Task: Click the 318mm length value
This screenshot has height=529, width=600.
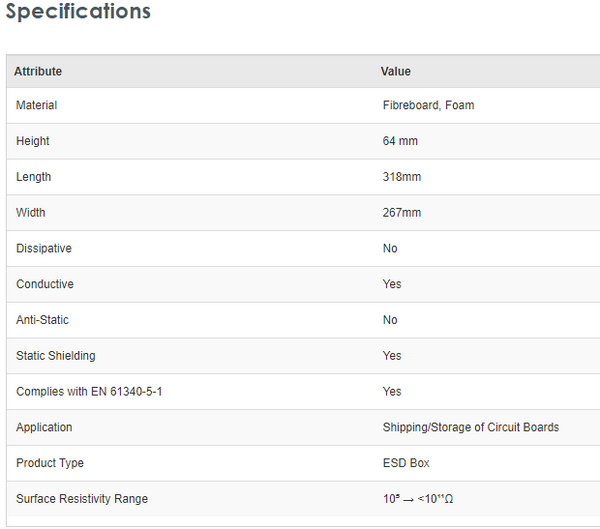Action: tap(402, 177)
